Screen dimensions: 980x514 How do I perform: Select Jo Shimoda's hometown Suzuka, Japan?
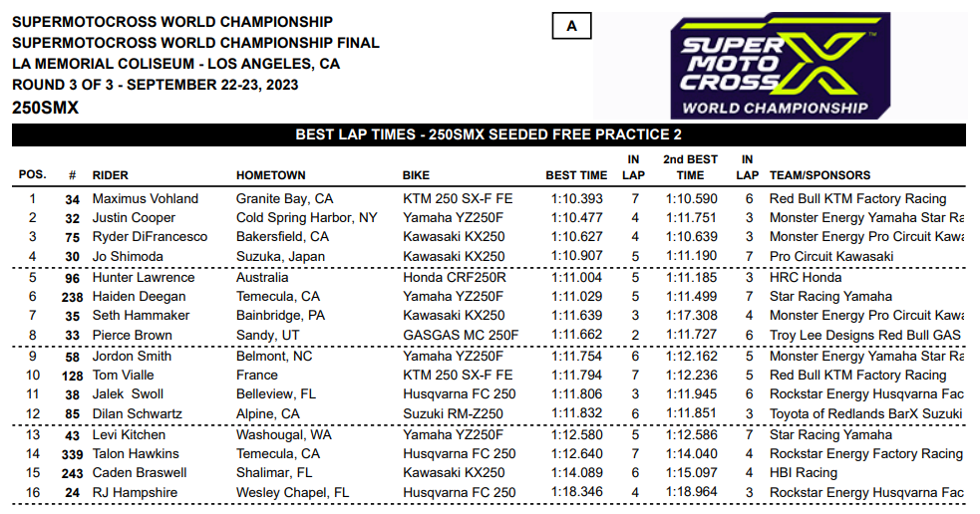click(x=280, y=256)
